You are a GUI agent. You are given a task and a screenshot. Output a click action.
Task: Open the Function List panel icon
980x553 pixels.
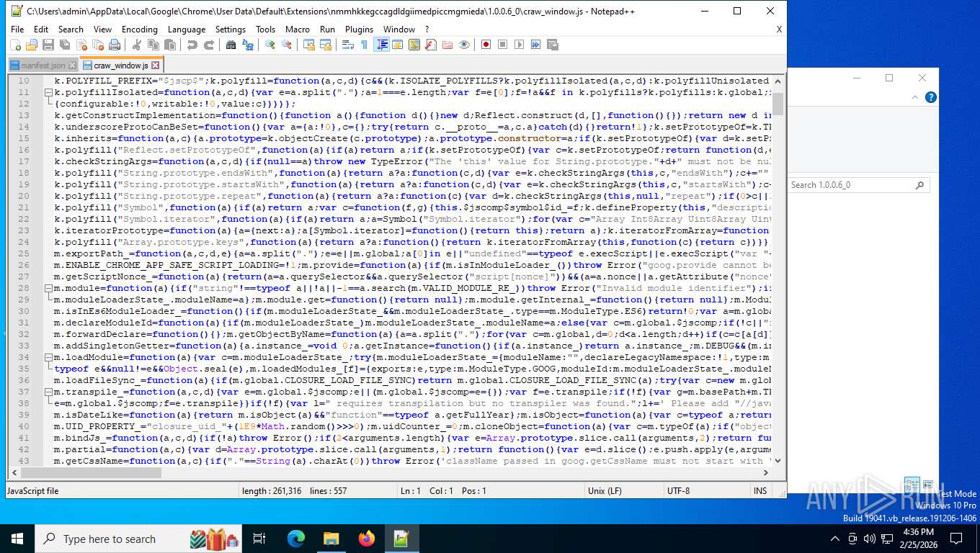[431, 45]
